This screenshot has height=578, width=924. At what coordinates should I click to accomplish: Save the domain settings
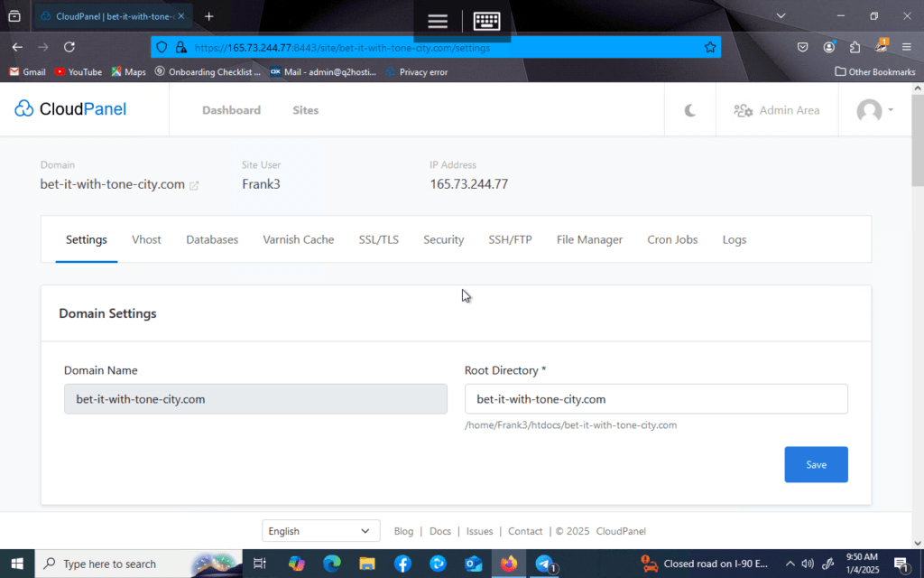tap(816, 465)
